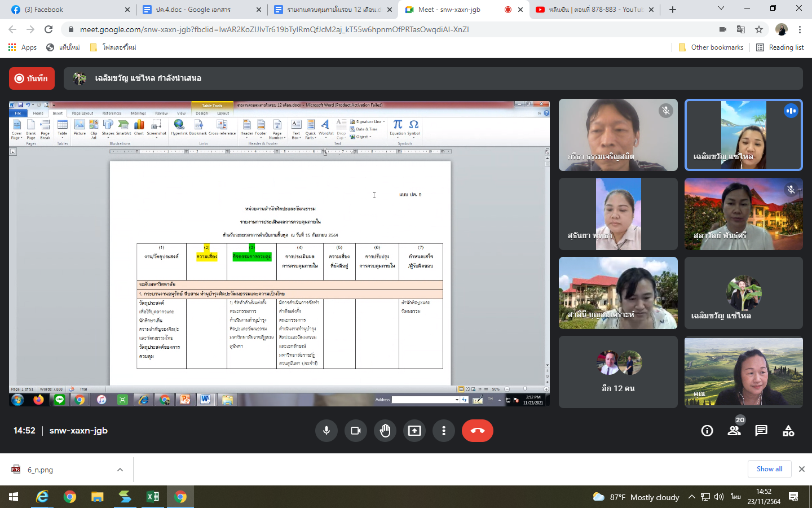The height and width of the screenshot is (508, 812).
Task: Click the red recording indicator button
Action: pos(32,78)
